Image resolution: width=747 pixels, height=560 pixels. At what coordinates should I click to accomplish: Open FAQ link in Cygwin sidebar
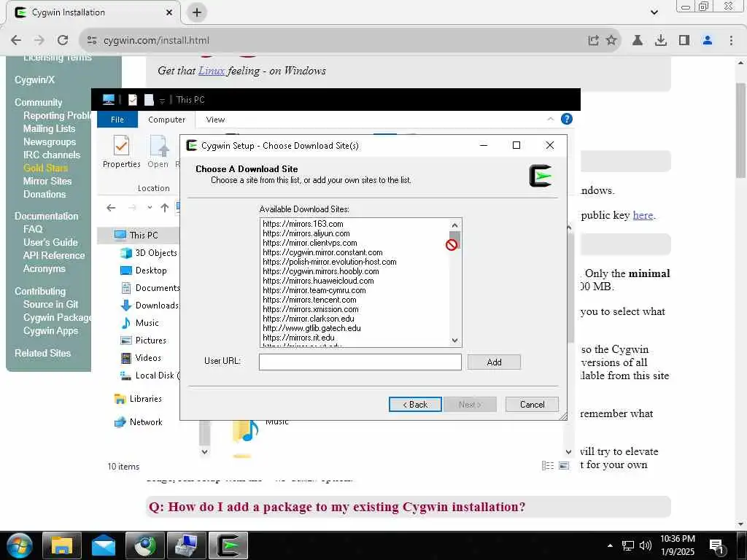pyautogui.click(x=33, y=229)
